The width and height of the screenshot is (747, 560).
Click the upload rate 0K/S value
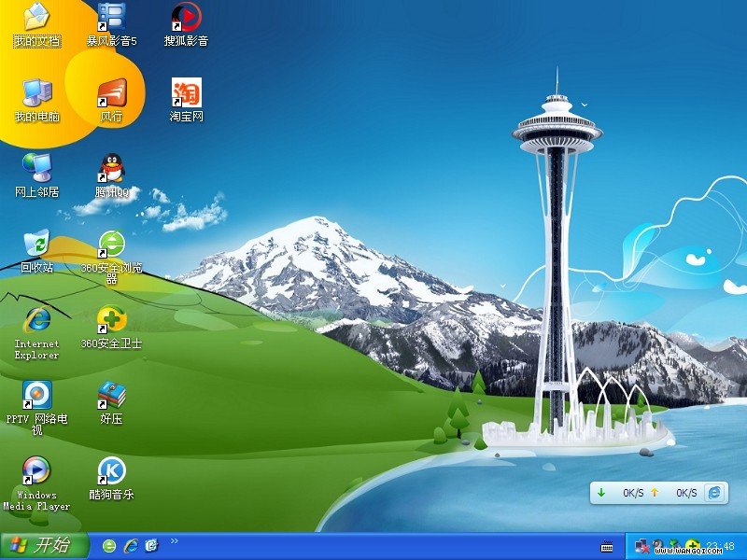click(x=686, y=493)
